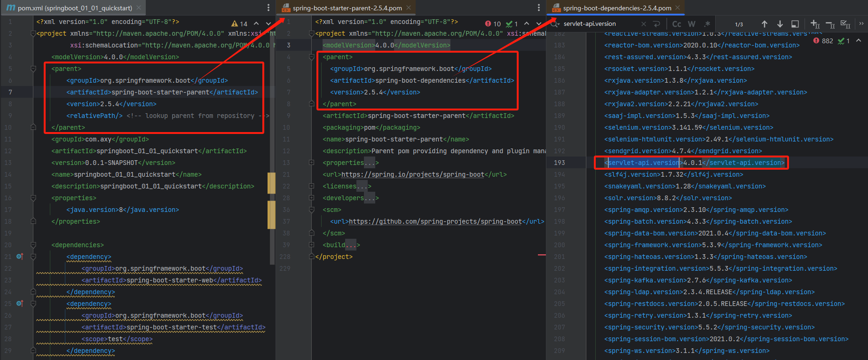Image resolution: width=868 pixels, height=360 pixels.
Task: Collapse project tag fold in pom.xml
Action: [33, 33]
